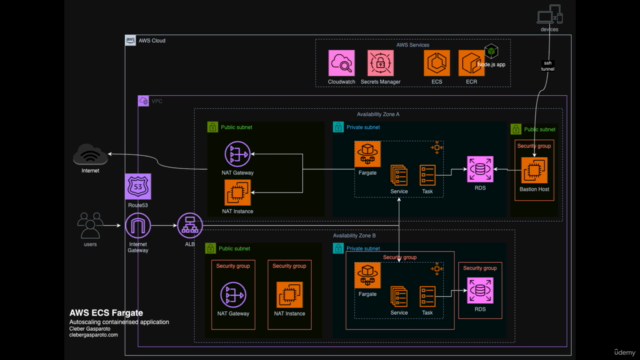Select the Service icon in Zone A
Screen dimensions: 640x360
point(399,175)
